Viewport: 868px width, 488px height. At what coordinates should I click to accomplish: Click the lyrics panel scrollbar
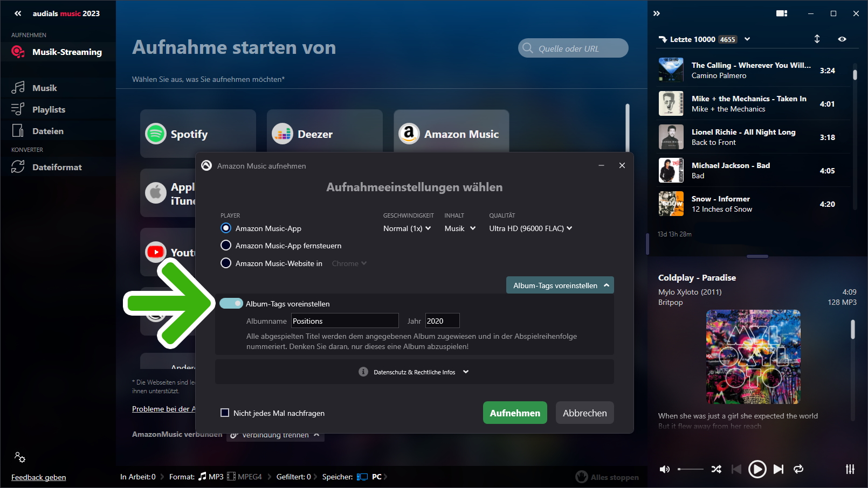853,330
